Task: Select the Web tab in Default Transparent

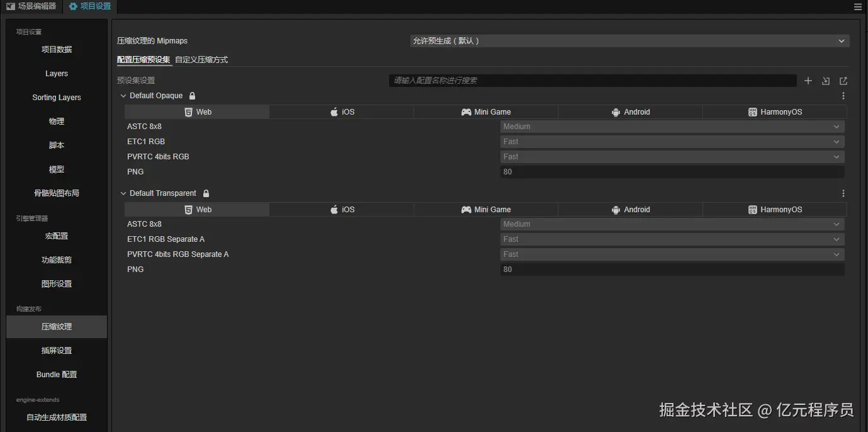Action: point(197,210)
